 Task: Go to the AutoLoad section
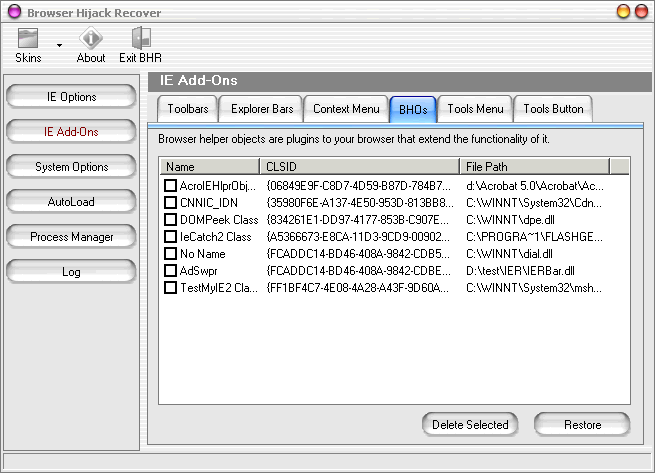tap(71, 202)
